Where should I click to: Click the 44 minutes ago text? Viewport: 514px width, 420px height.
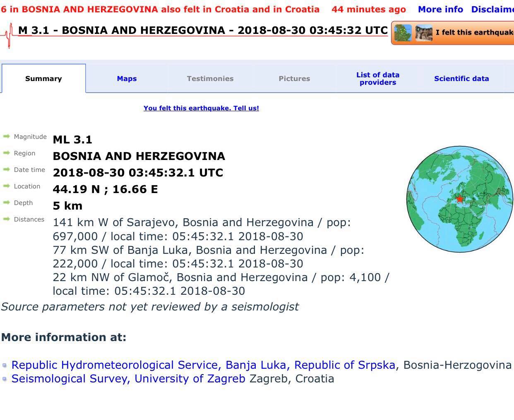pyautogui.click(x=369, y=10)
